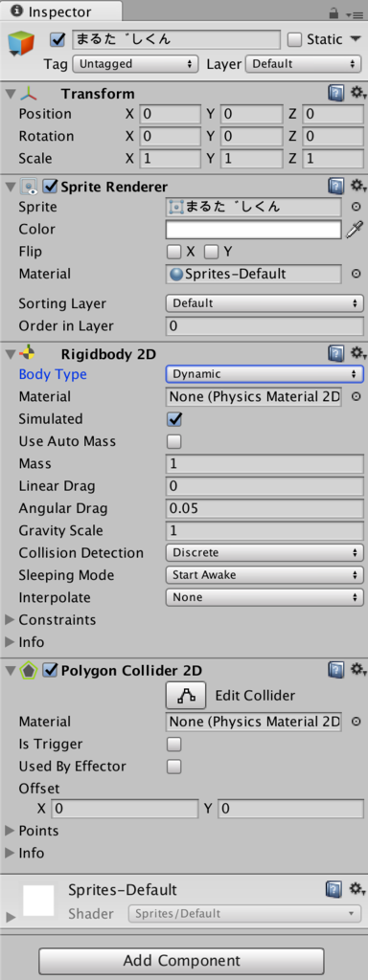Enable Use Auto Mass checkbox
Image resolution: width=368 pixels, height=980 pixels.
[174, 441]
